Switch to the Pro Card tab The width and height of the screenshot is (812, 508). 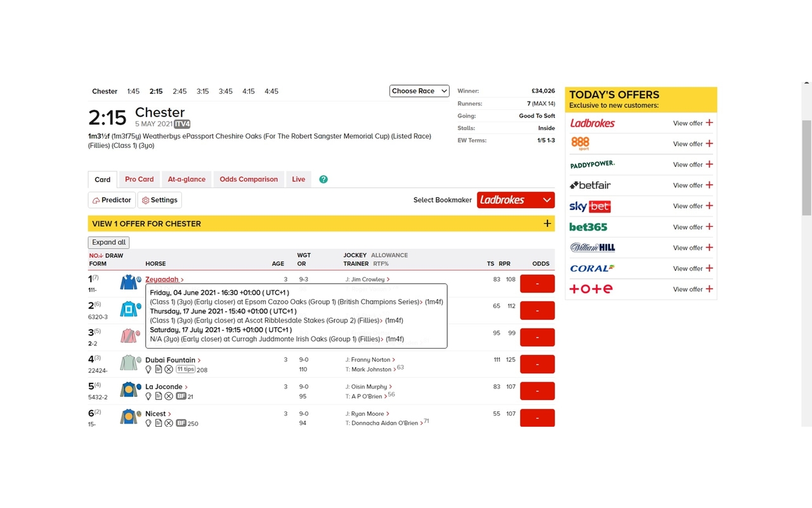140,179
